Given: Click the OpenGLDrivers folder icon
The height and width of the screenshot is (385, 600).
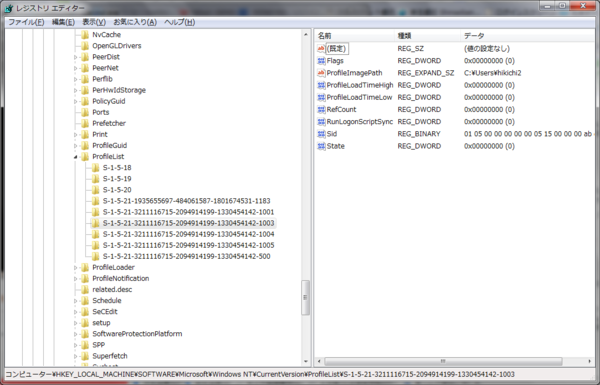Looking at the screenshot, I should pos(85,46).
